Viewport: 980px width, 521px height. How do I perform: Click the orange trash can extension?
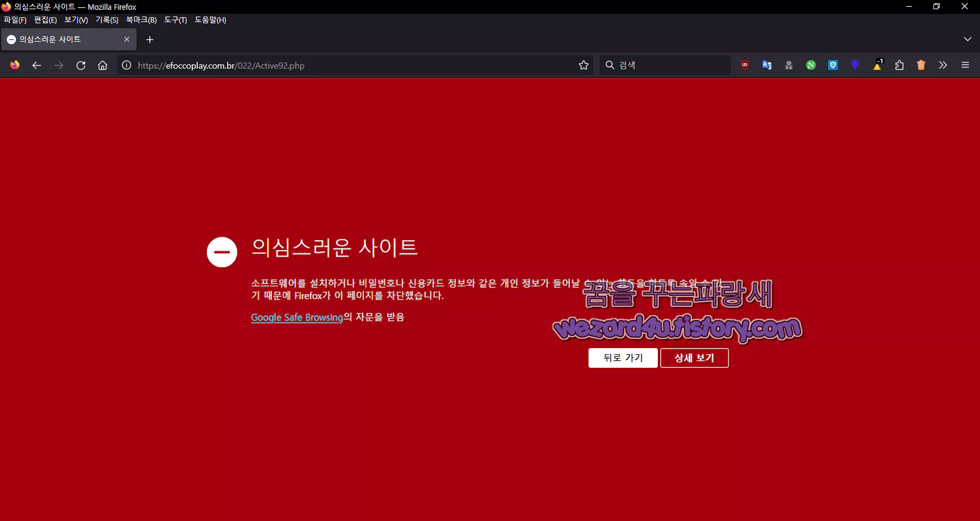(921, 65)
